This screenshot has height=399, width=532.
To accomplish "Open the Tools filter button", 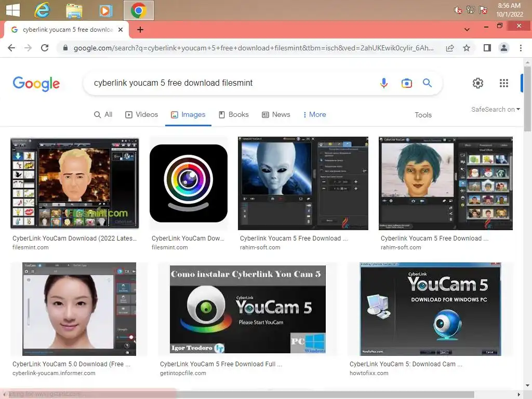I will (x=423, y=115).
